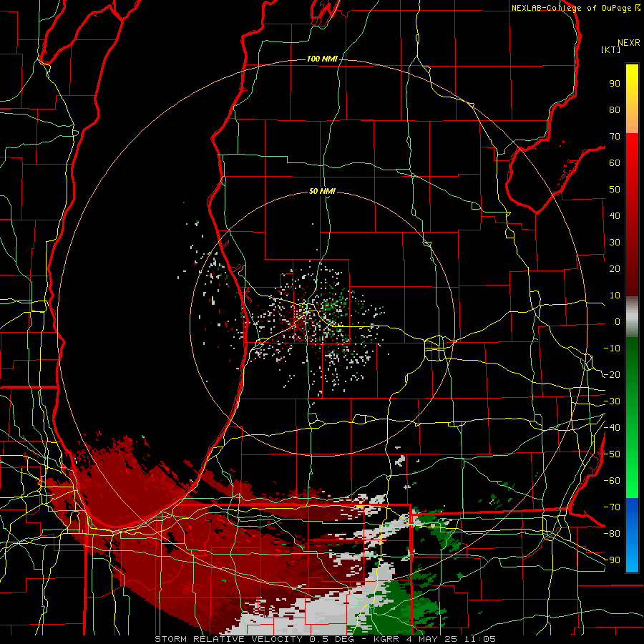Select the positive 50 scale label
This screenshot has width=644, height=644.
coord(615,190)
